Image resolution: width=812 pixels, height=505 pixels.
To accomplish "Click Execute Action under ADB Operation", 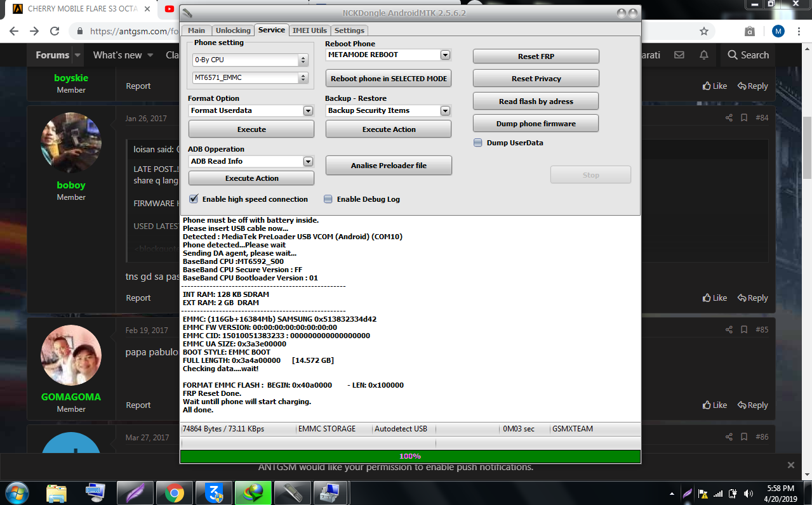I will click(251, 178).
